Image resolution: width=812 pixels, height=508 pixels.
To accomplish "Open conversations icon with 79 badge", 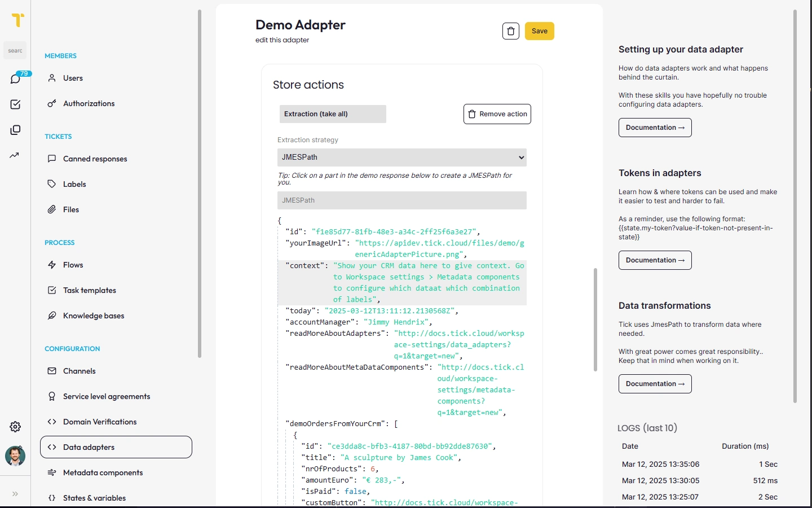I will (15, 79).
